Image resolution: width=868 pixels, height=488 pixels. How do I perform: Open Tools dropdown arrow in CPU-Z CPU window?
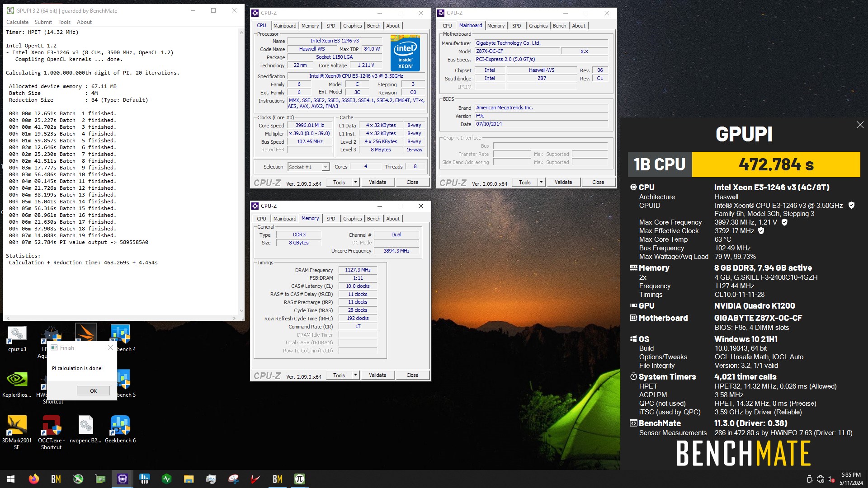tap(355, 182)
